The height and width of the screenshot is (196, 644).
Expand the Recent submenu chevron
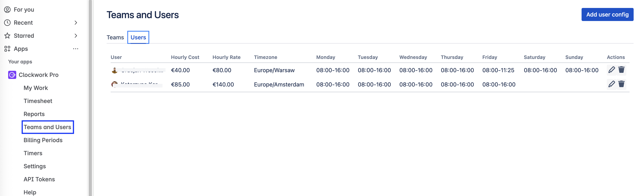click(x=76, y=23)
